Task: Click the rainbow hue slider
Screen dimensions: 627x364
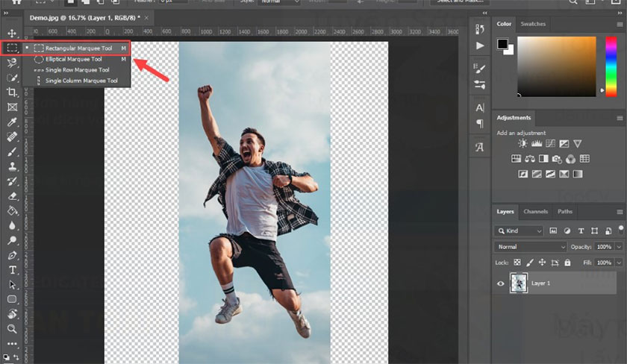Action: coord(611,66)
